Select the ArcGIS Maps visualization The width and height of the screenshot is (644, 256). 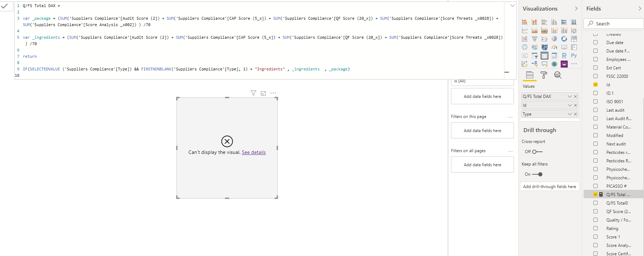(x=554, y=64)
